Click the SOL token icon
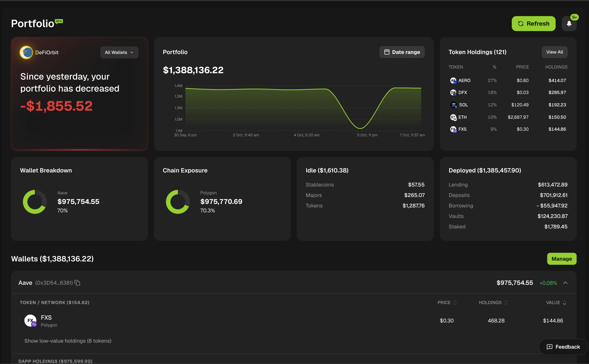Image resolution: width=589 pixels, height=364 pixels. (x=453, y=105)
